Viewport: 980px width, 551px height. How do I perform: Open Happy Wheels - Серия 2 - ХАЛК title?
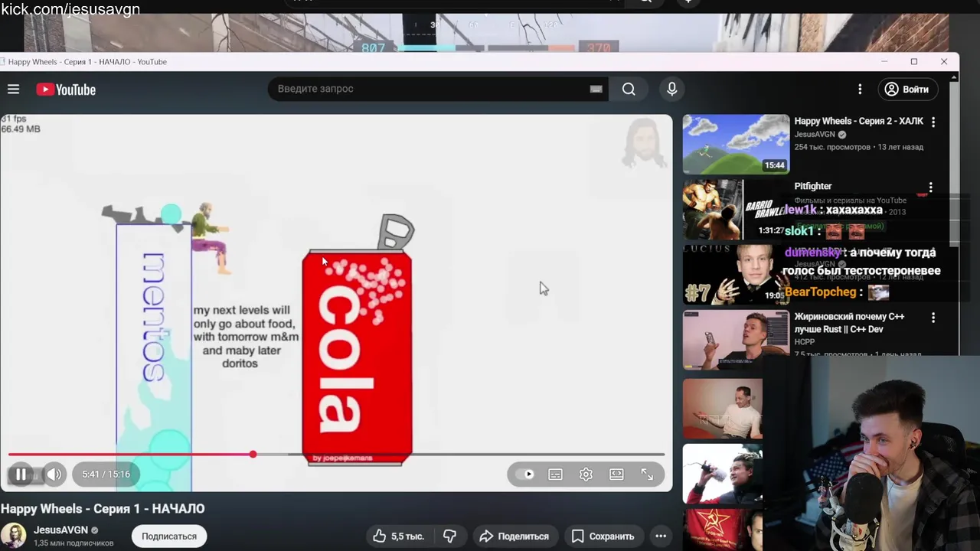(x=858, y=122)
